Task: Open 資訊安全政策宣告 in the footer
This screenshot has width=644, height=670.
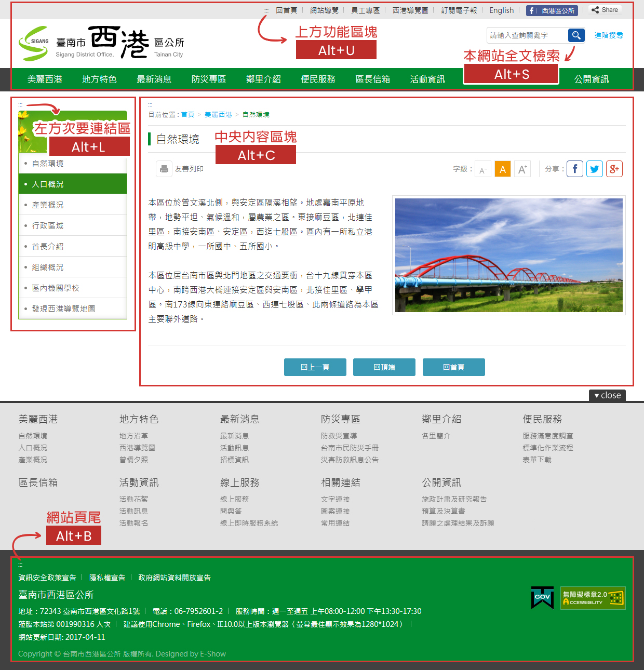Action: pyautogui.click(x=47, y=578)
